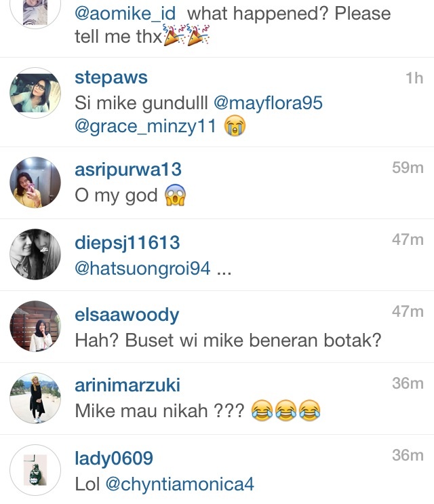Open the @aomike_id mention
434x504 pixels.
[x=125, y=14]
